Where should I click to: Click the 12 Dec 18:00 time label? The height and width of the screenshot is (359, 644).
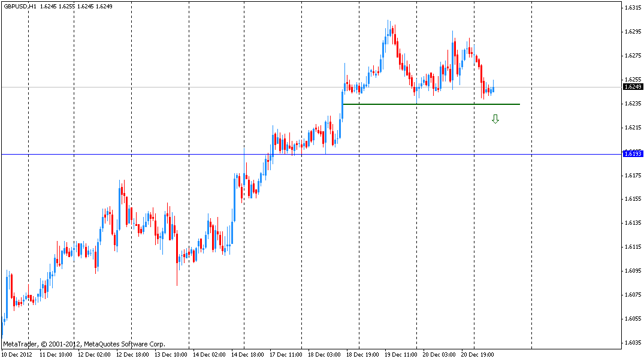132,354
